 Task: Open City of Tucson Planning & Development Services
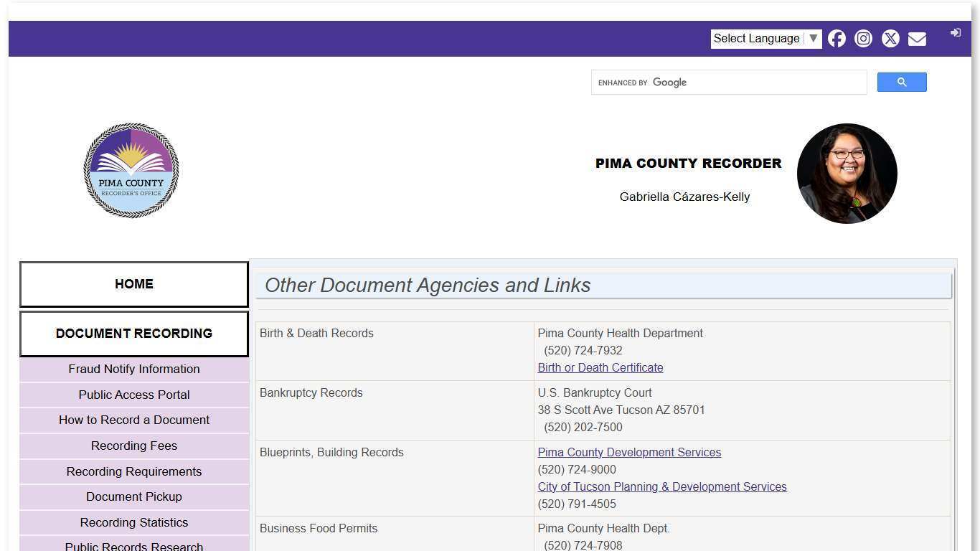(x=662, y=486)
